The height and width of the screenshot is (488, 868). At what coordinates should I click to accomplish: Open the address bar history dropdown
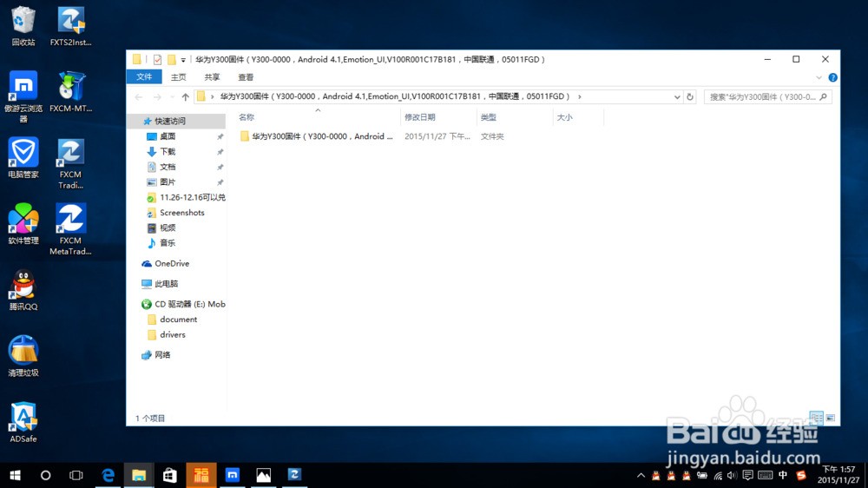click(677, 97)
